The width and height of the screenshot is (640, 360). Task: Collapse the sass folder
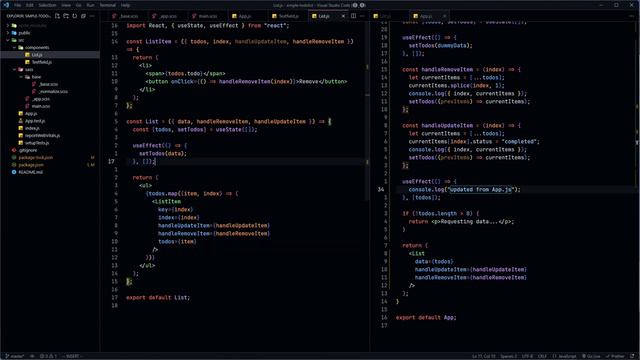point(50,69)
